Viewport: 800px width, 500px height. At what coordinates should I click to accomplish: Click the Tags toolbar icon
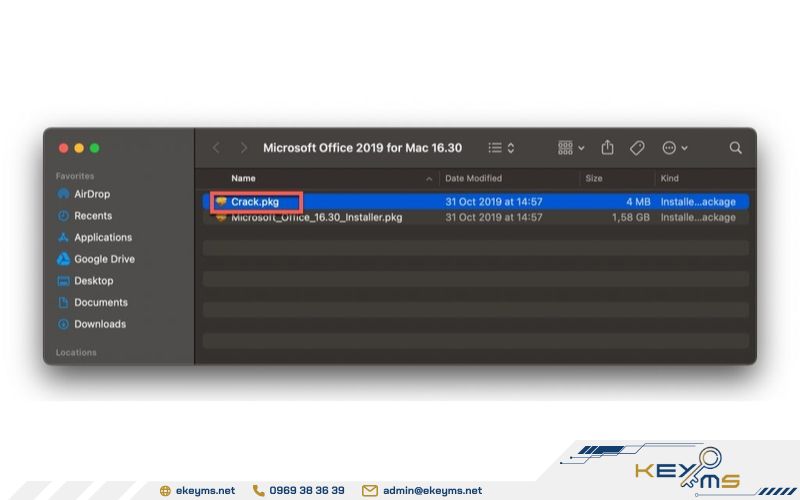[x=637, y=148]
